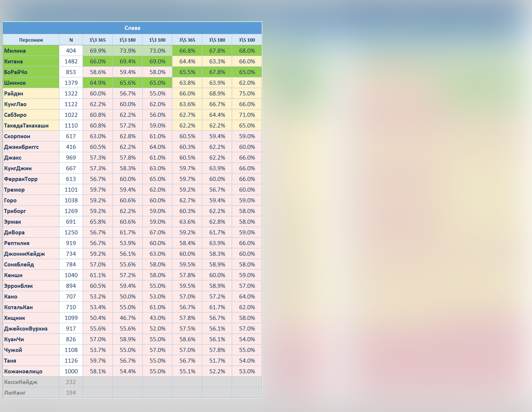Click the '46.7%' cell in Хищник row
Image resolution: width=532 pixels, height=412 pixels.
[x=127, y=318]
